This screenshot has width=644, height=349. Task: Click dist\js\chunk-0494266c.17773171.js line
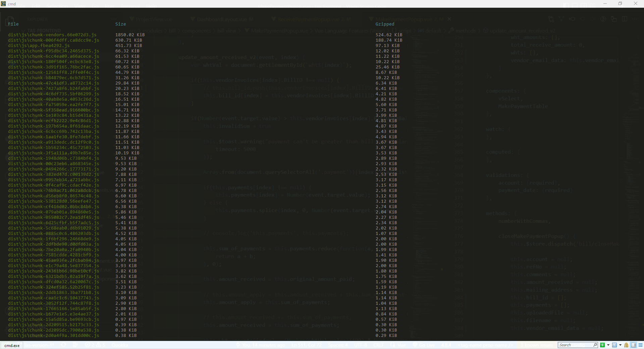tap(54, 169)
